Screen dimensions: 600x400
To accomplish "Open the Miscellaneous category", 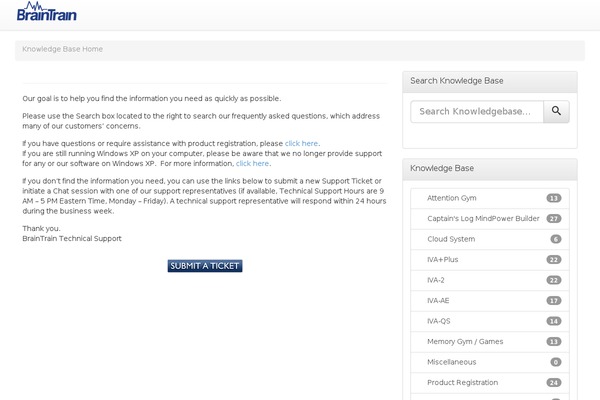I will [x=490, y=362].
